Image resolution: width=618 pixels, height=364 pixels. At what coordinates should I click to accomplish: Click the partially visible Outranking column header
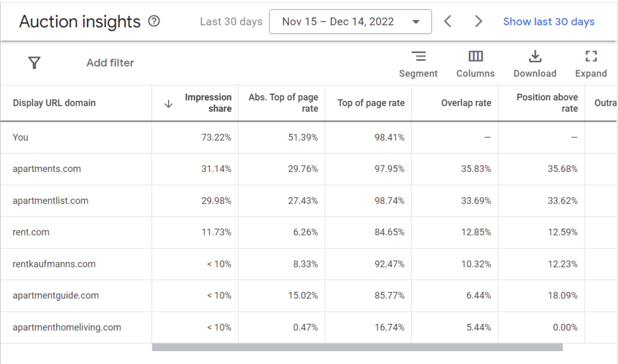click(605, 103)
